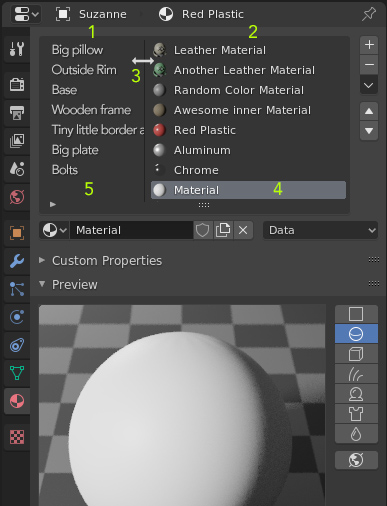Open the editor type dropdown

click(x=26, y=14)
